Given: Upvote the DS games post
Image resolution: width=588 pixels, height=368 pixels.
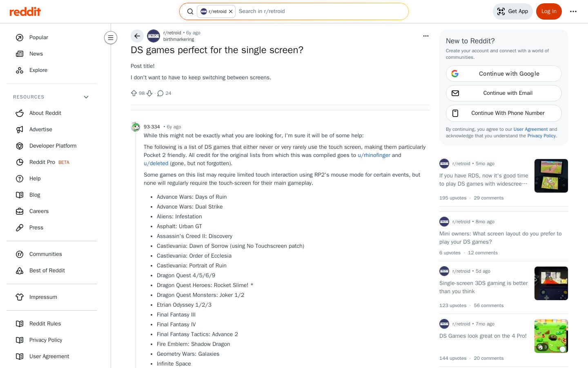Looking at the screenshot, I should [134, 93].
